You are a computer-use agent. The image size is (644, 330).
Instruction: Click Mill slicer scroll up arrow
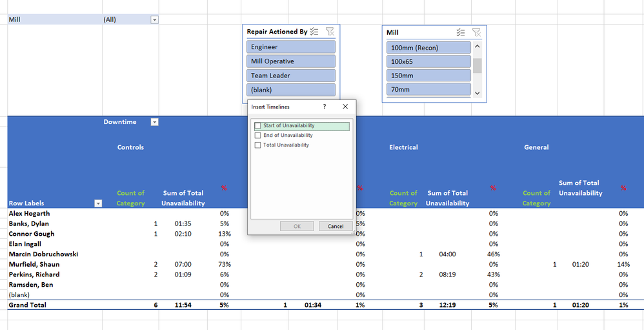tap(477, 46)
